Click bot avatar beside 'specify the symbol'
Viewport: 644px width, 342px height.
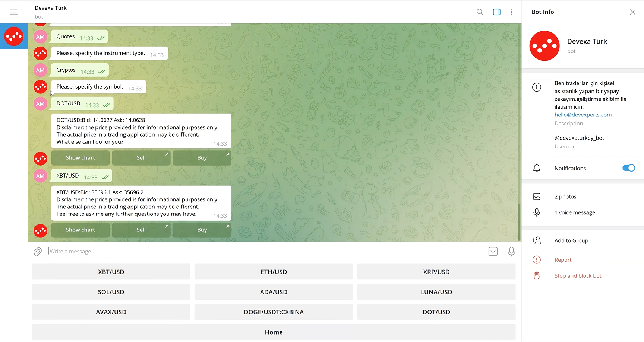pyautogui.click(x=40, y=87)
